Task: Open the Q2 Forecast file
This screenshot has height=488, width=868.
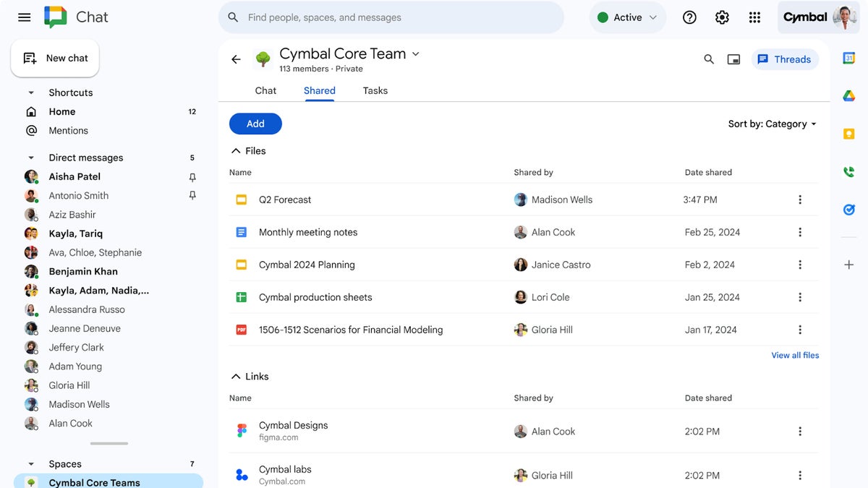Action: [x=285, y=200]
